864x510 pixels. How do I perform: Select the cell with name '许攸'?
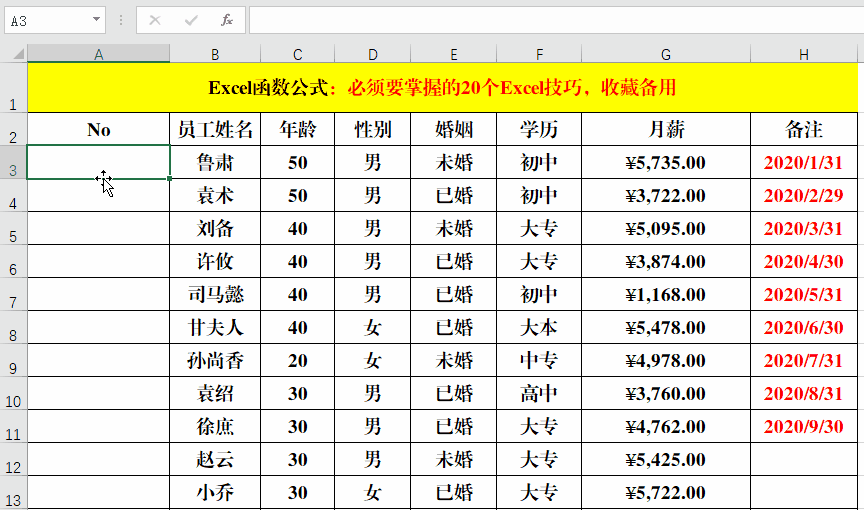pyautogui.click(x=215, y=262)
